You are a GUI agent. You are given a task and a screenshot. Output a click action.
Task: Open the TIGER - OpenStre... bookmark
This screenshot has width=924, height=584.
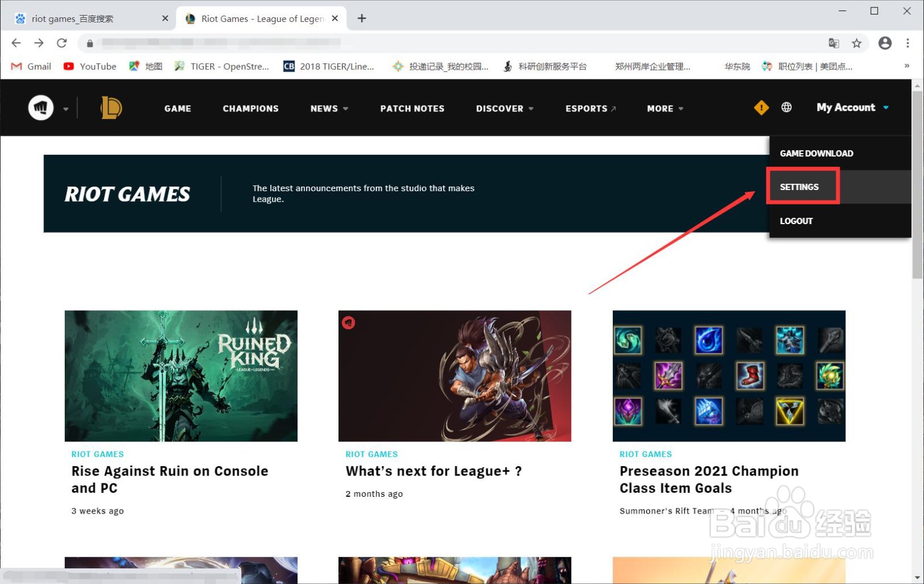(222, 66)
